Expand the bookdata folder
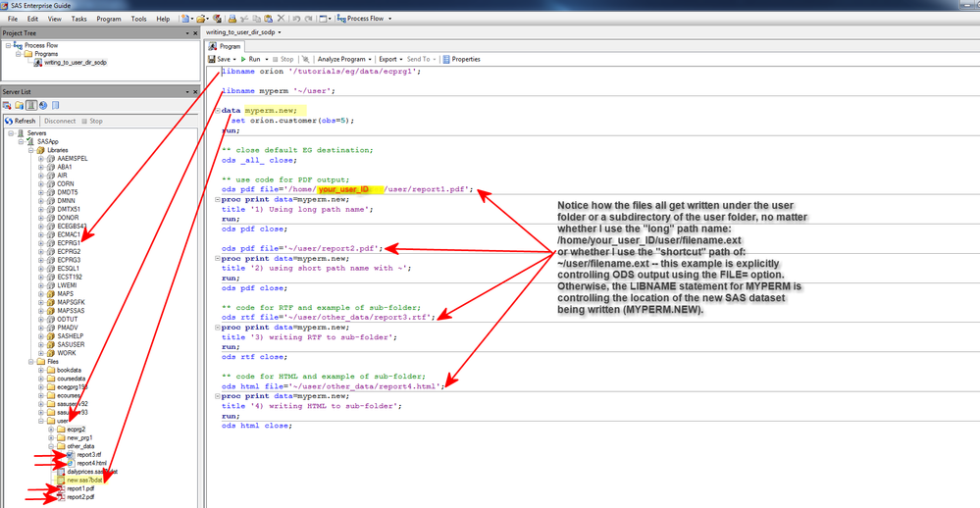Viewport: 980px width, 508px height. coord(40,370)
